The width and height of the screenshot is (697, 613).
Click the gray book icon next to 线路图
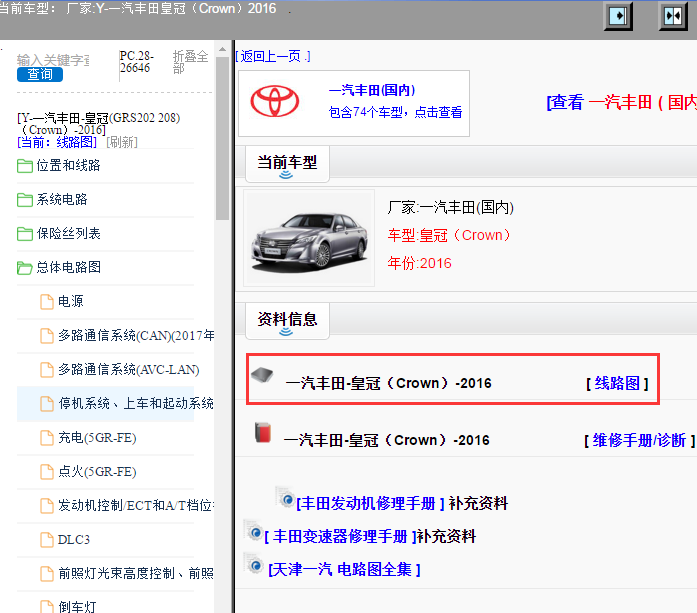tap(262, 375)
